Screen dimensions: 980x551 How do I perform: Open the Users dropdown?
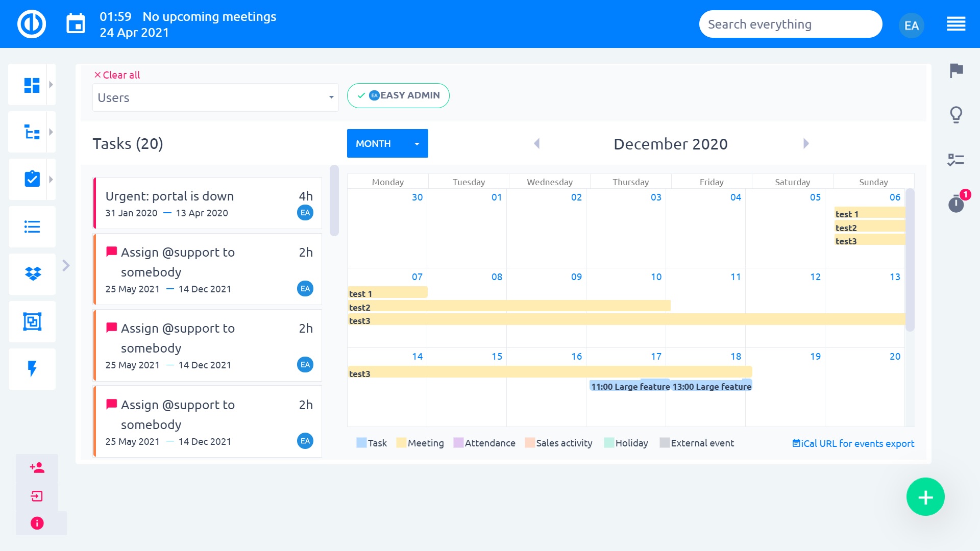[215, 97]
